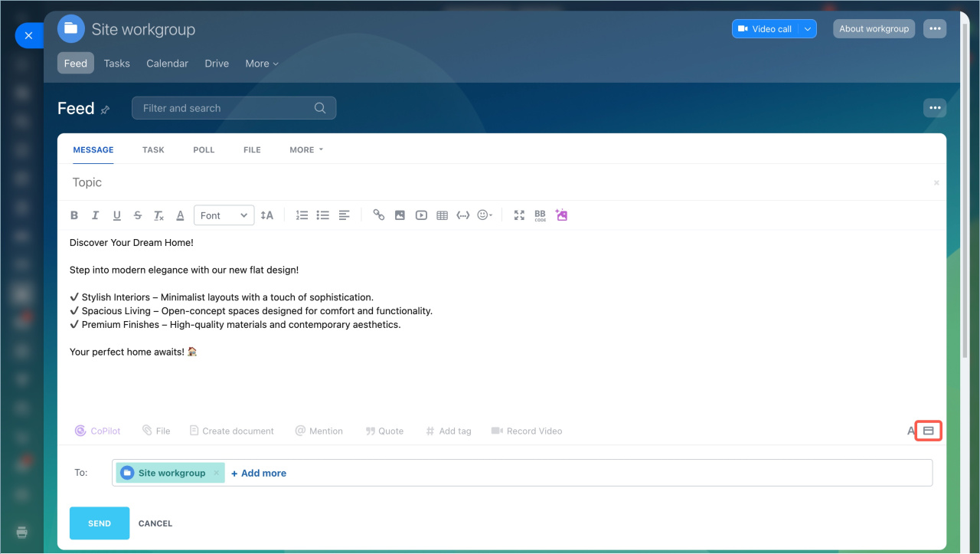Open the Calendar workgroup tab
Screen dimensions: 980x554
tap(167, 63)
